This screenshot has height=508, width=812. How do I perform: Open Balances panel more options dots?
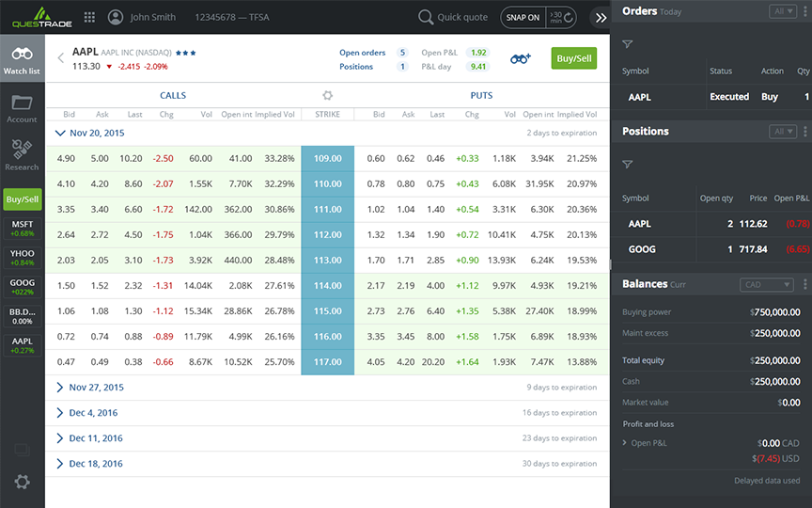[x=805, y=284]
